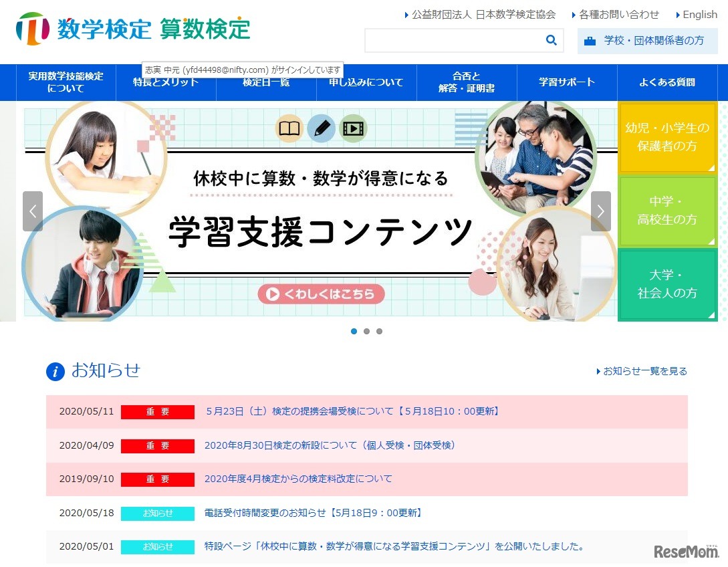This screenshot has height=567, width=728.
Task: Open the よくある質問 menu item
Action: [x=667, y=82]
